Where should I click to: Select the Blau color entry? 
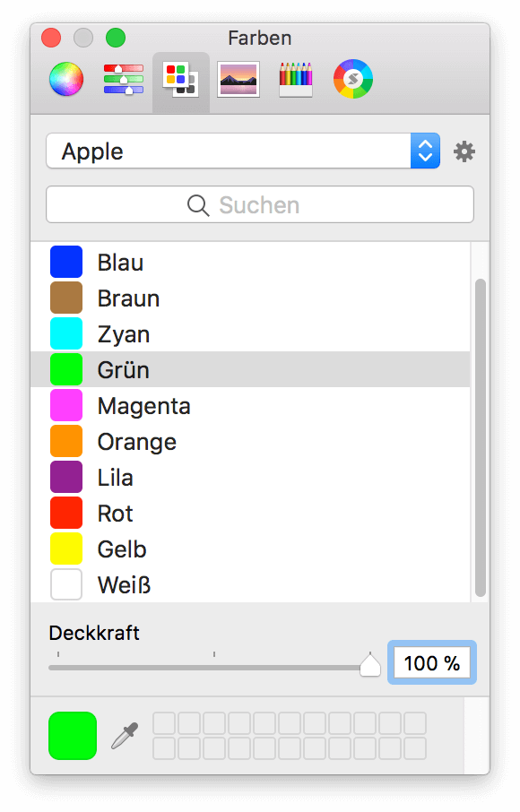pos(250,262)
